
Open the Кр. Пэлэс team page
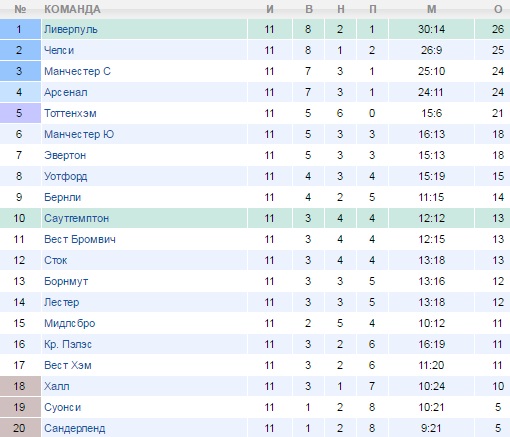coord(68,344)
